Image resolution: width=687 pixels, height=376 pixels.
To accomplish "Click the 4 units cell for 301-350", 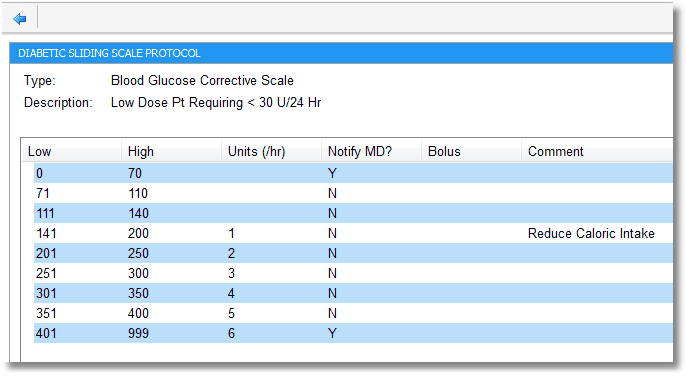I will tap(231, 293).
